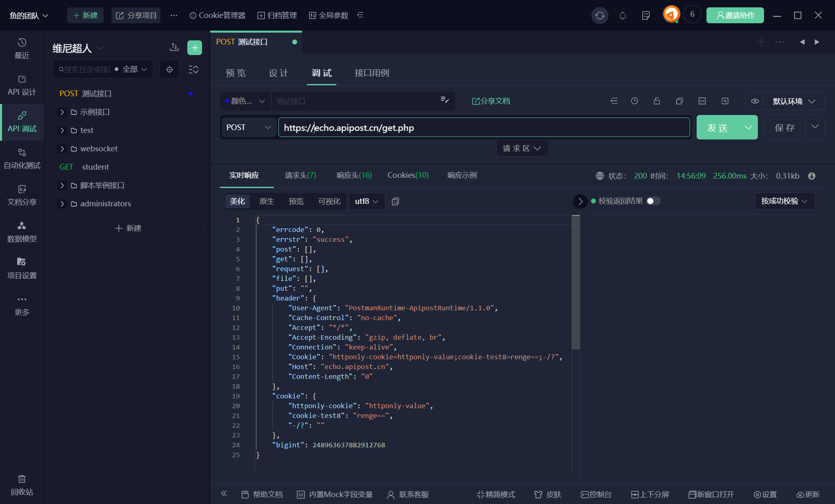Open the 分享文档 link
The height and width of the screenshot is (504, 835).
[x=491, y=101]
